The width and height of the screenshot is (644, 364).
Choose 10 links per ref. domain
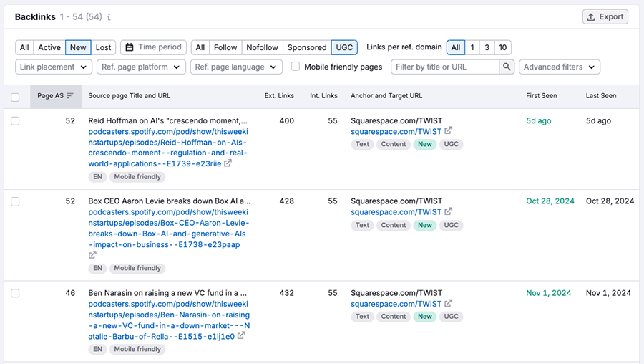point(503,47)
